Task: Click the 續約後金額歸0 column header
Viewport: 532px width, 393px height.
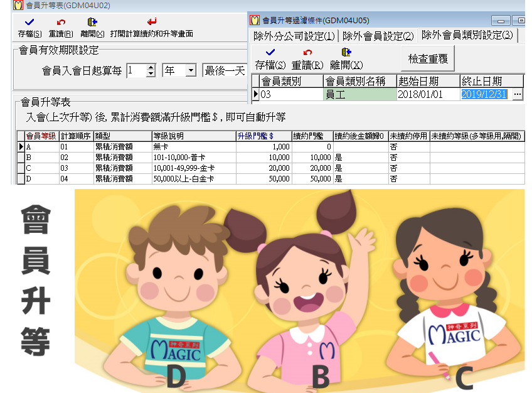Action: (x=361, y=136)
